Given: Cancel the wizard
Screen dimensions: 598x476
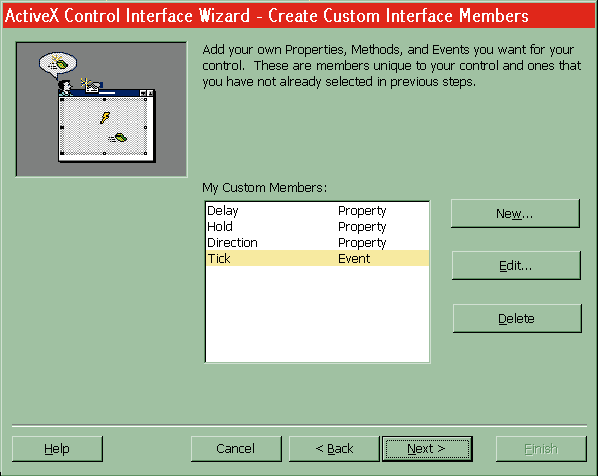Looking at the screenshot, I should [236, 449].
